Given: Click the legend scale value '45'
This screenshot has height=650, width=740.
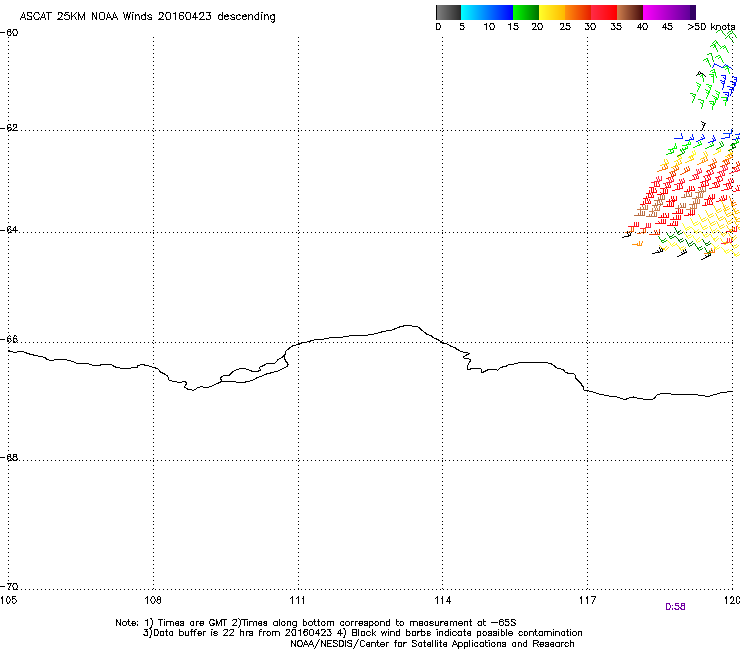Looking at the screenshot, I should (x=667, y=27).
